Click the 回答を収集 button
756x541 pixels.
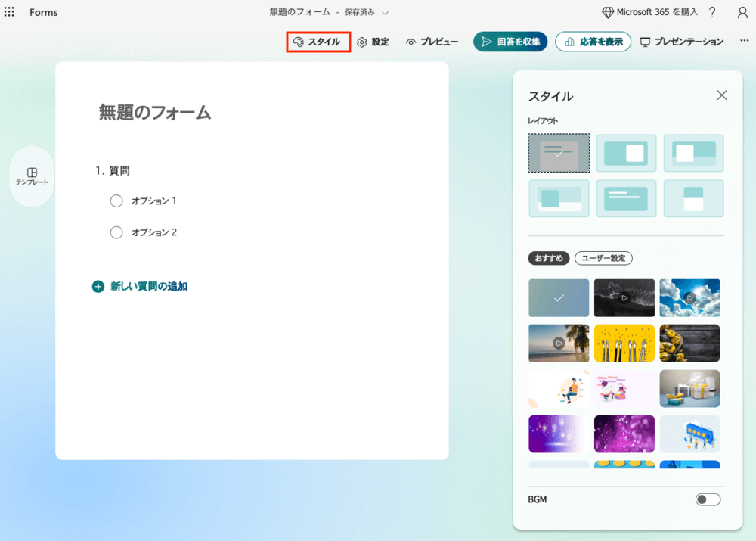coord(510,42)
